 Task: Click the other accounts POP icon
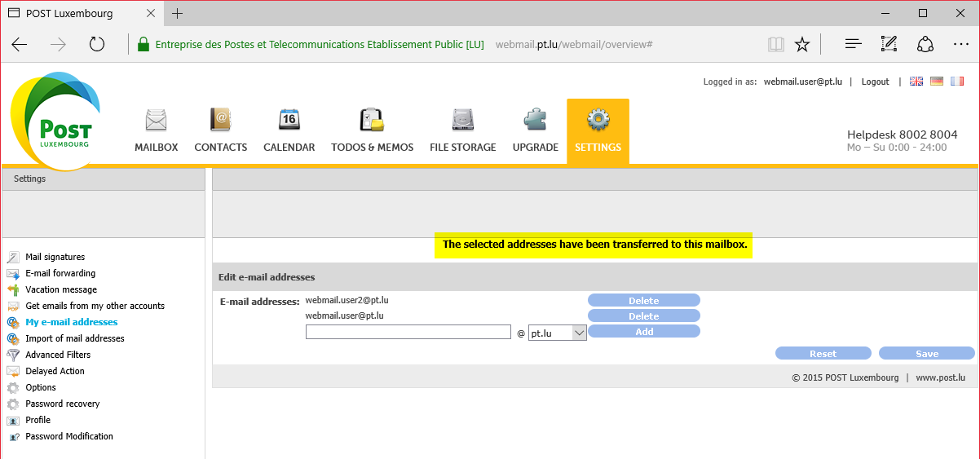point(13,306)
